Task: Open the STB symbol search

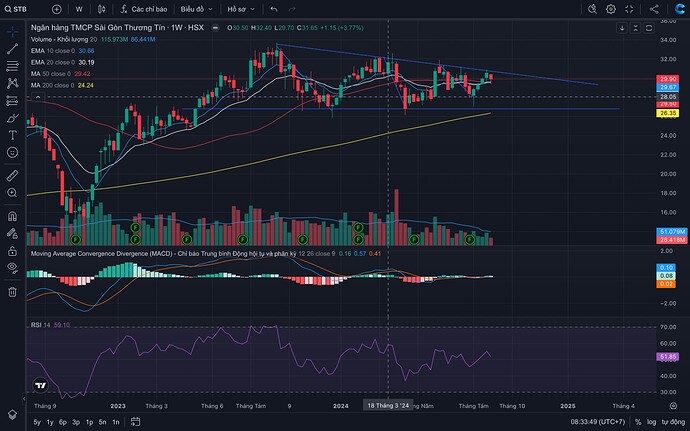Action: (x=16, y=9)
